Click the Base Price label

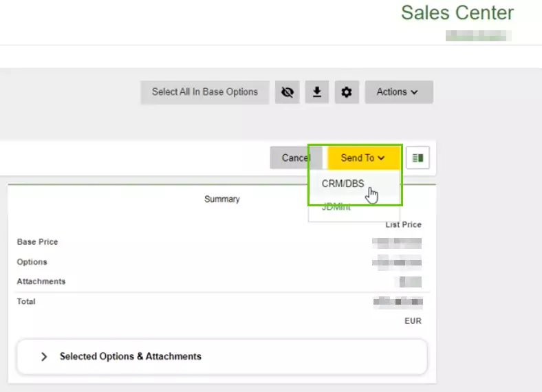pyautogui.click(x=37, y=242)
